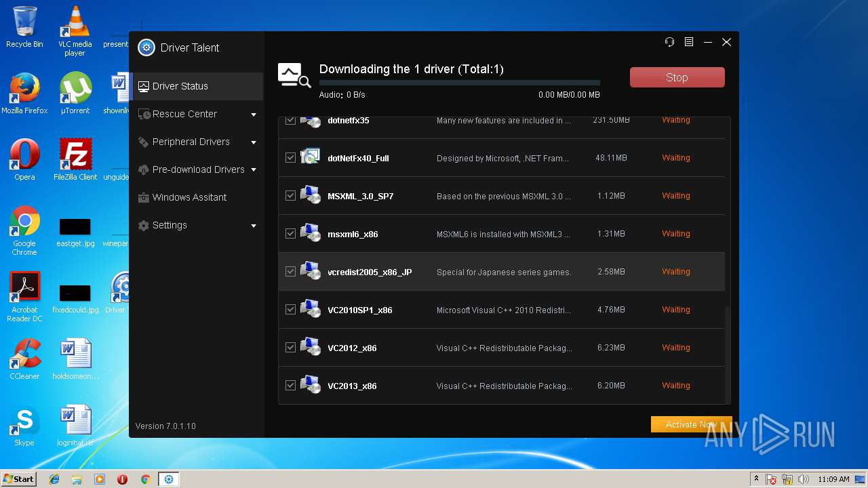Click the Version 7.0.1.10 label
The width and height of the screenshot is (868, 488).
[165, 426]
